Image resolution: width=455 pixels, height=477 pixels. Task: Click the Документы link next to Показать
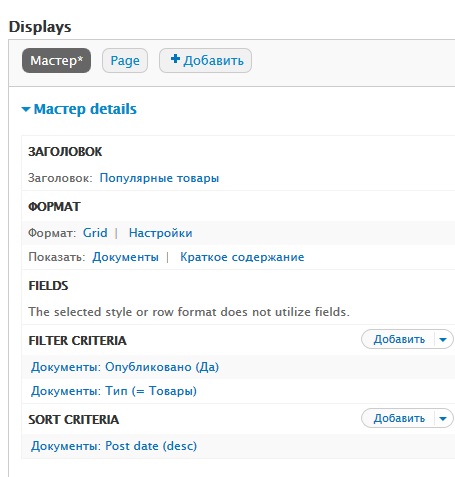(125, 257)
